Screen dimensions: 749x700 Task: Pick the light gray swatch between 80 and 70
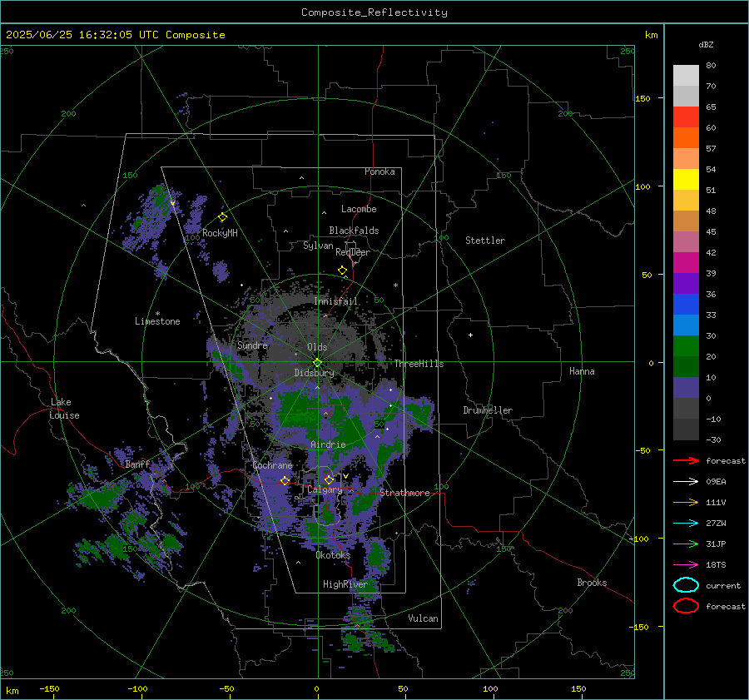(x=686, y=76)
